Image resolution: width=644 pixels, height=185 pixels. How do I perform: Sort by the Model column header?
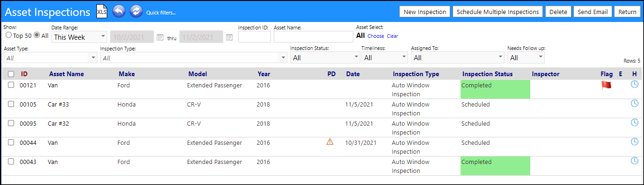coord(198,74)
